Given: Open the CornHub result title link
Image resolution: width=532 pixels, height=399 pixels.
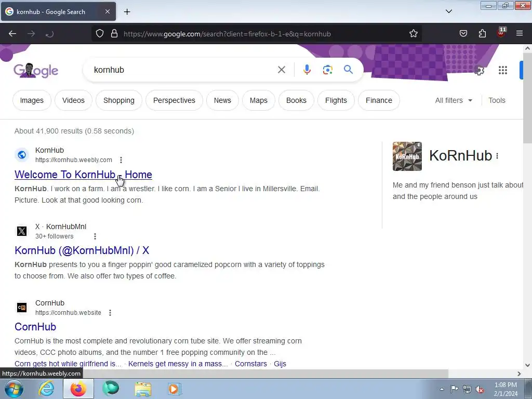Looking at the screenshot, I should coord(35,327).
